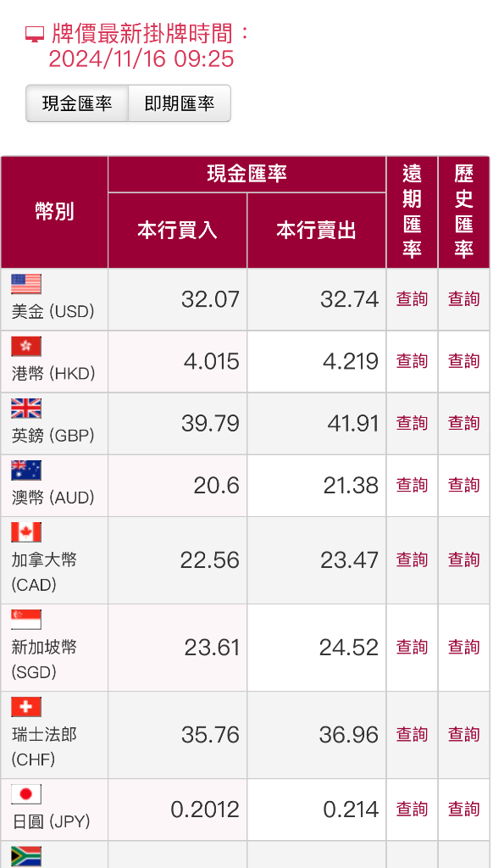Click the Japan flag icon for JPY
The image size is (493, 868).
[x=26, y=795]
